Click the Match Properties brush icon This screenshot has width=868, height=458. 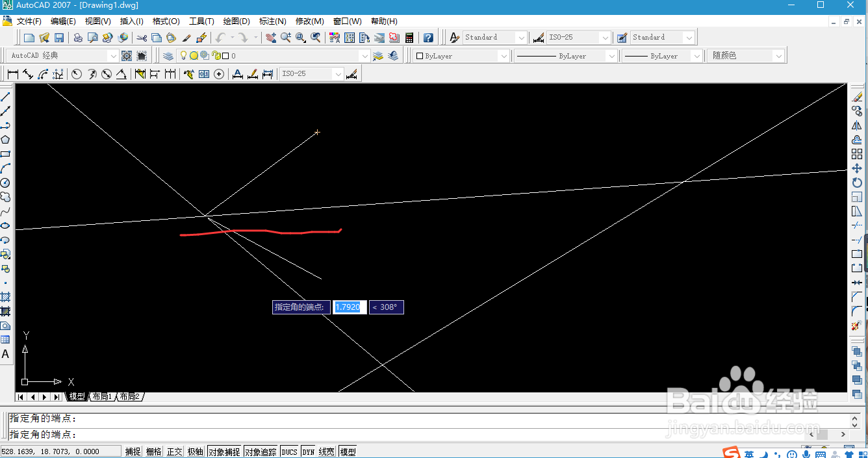186,38
